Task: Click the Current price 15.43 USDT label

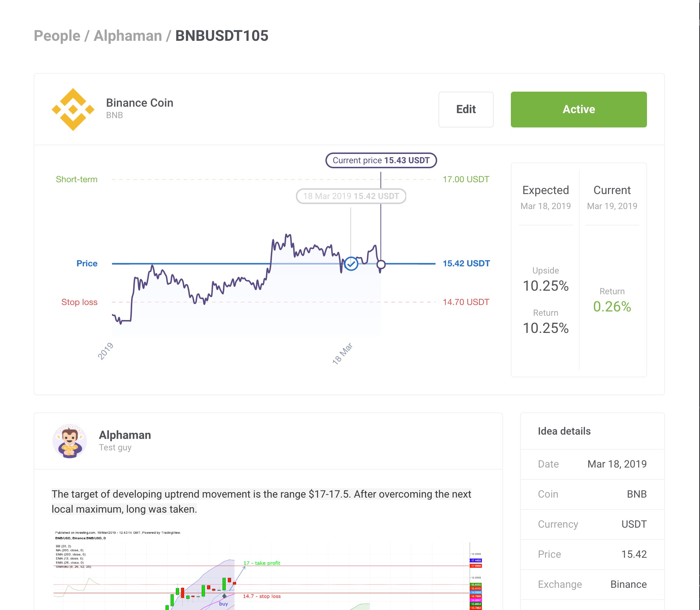Action: click(x=381, y=160)
